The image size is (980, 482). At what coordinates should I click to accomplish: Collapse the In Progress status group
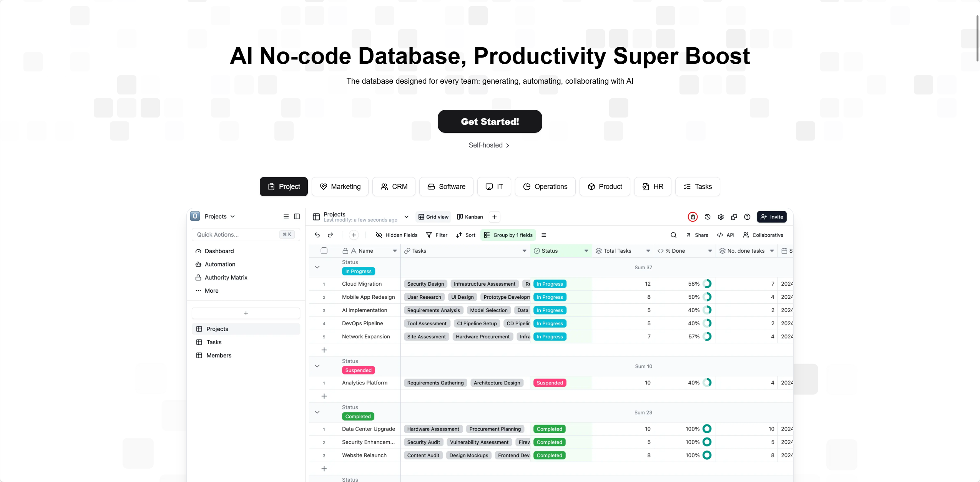coord(317,267)
